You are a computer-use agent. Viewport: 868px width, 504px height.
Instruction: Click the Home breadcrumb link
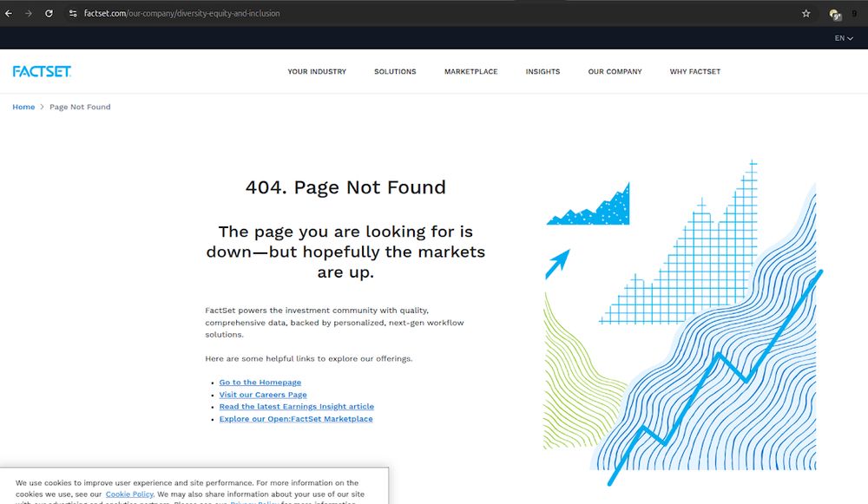(23, 107)
